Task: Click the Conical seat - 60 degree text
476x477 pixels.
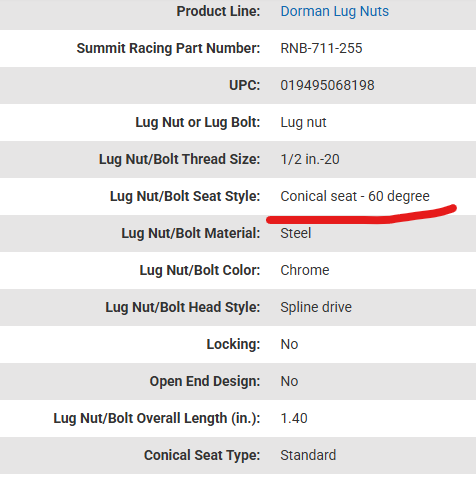Action: coord(355,196)
